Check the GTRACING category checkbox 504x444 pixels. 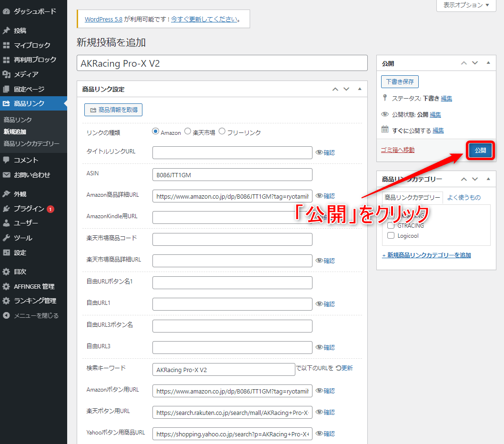391,225
